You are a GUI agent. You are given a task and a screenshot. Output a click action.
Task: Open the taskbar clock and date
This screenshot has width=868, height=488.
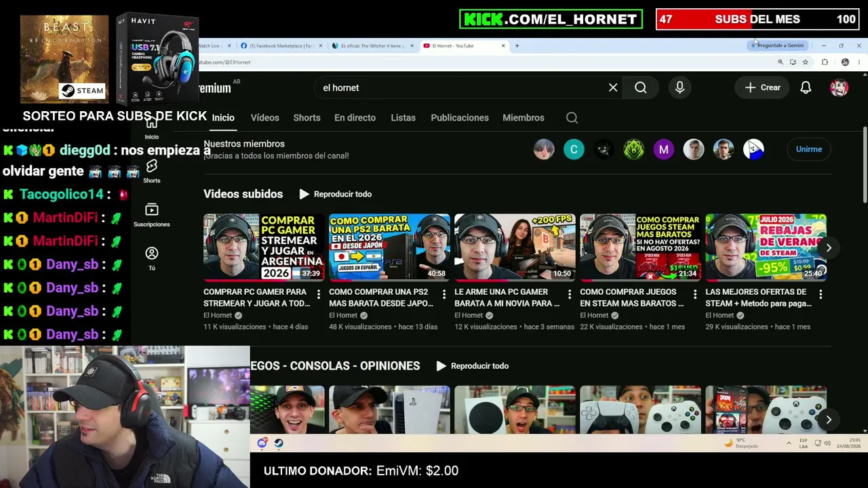tap(850, 443)
